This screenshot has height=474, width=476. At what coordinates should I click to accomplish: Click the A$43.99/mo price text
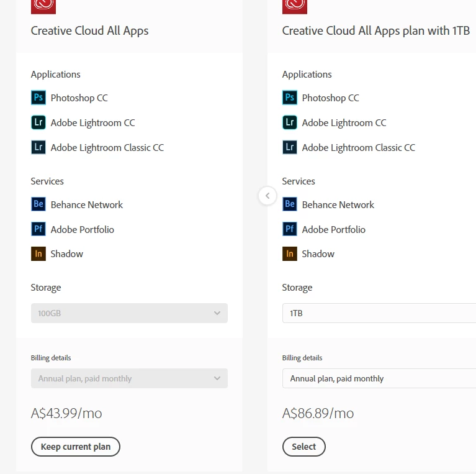66,413
